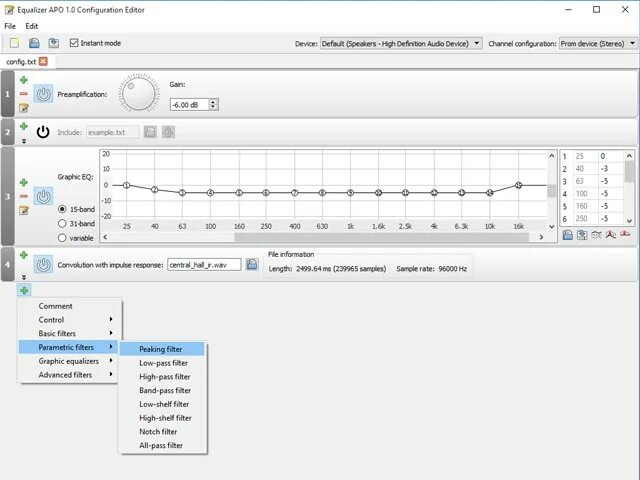Browse for impulse response file icon
This screenshot has height=480, width=640.
click(252, 264)
